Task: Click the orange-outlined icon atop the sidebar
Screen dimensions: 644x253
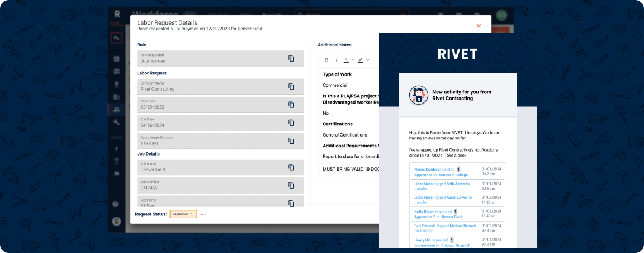Action: [117, 38]
